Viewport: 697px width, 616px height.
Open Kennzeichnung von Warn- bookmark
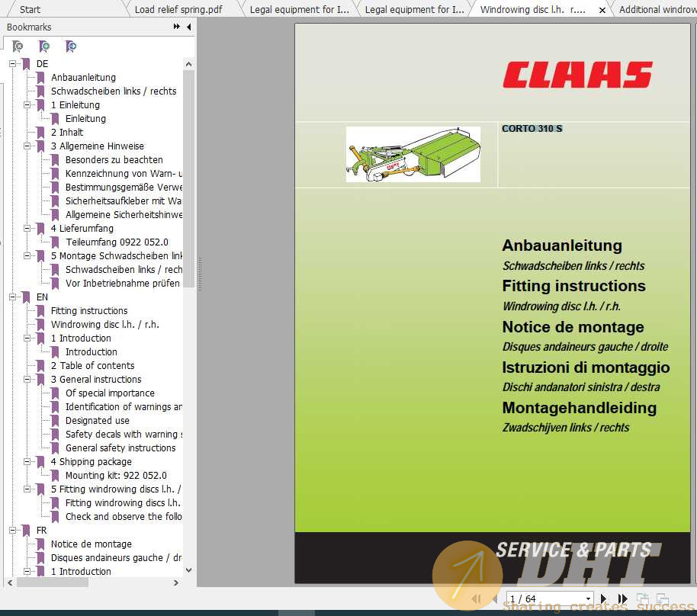[124, 173]
